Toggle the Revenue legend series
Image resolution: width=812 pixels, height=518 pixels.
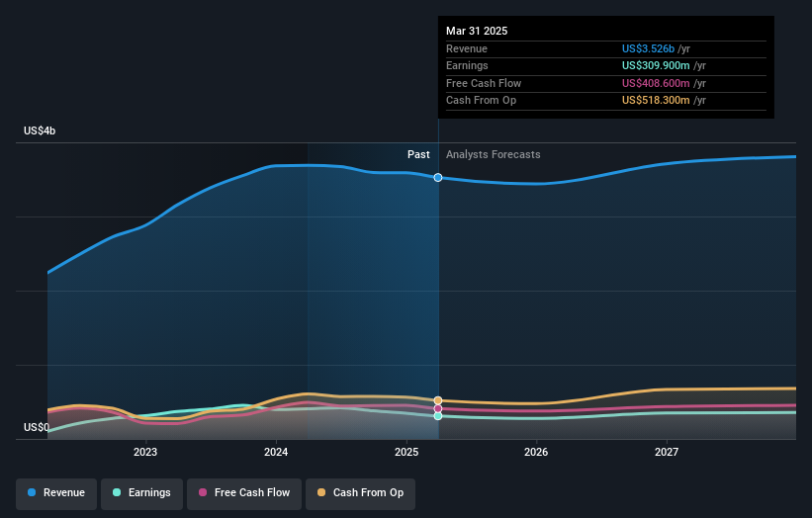(x=56, y=493)
